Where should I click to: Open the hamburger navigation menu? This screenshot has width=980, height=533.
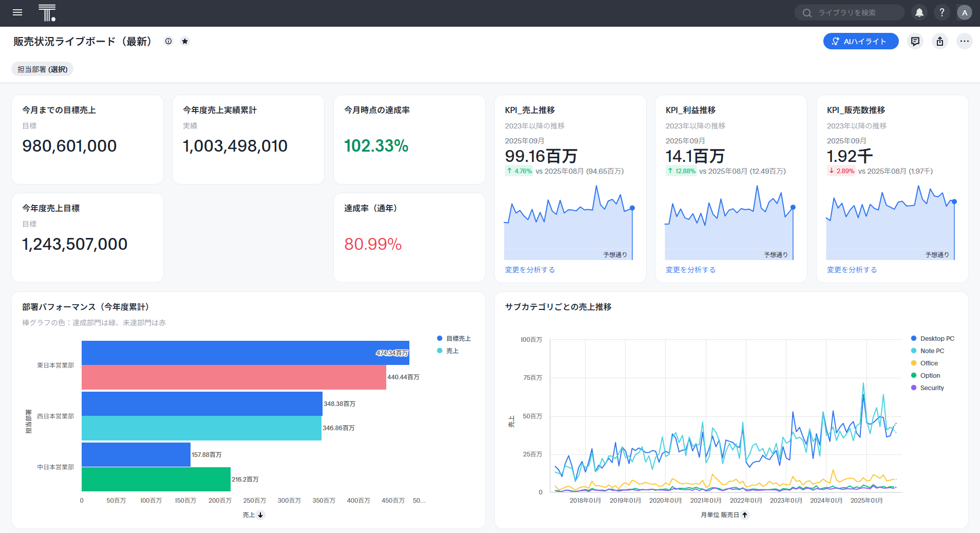click(x=17, y=13)
